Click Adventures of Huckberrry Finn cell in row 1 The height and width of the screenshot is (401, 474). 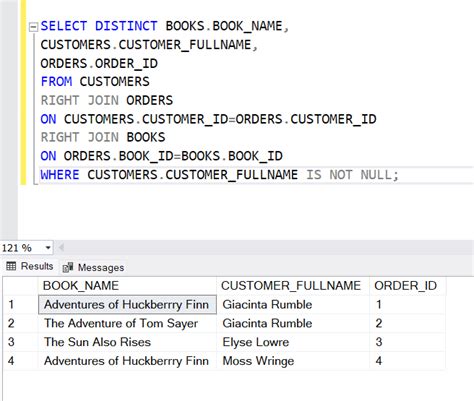click(x=127, y=304)
